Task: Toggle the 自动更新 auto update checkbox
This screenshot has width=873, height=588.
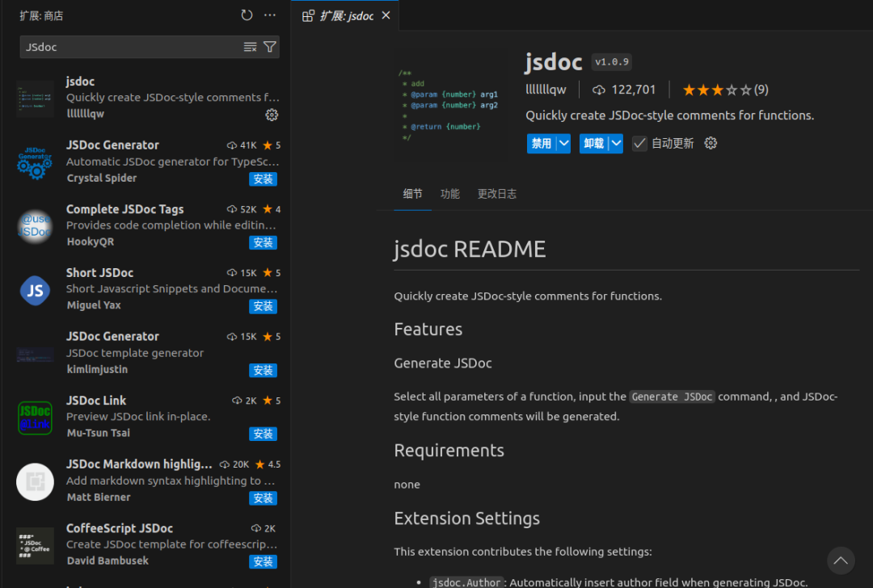Action: point(639,144)
